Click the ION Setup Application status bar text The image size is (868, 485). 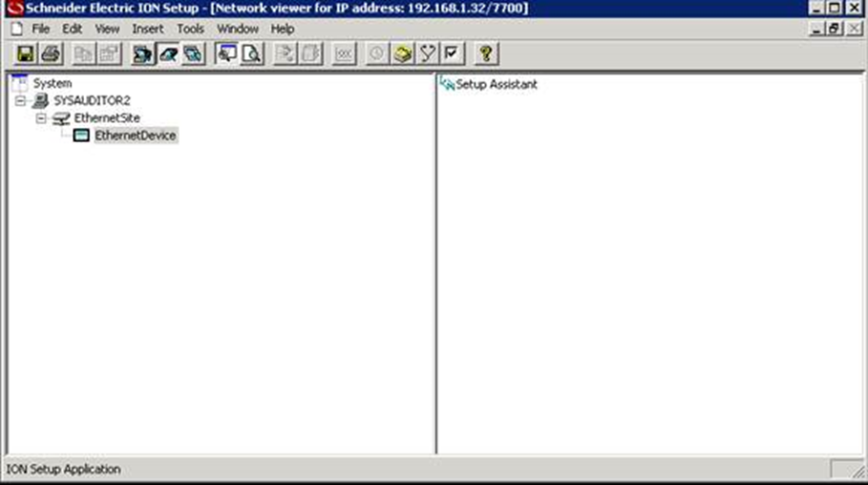coord(64,470)
